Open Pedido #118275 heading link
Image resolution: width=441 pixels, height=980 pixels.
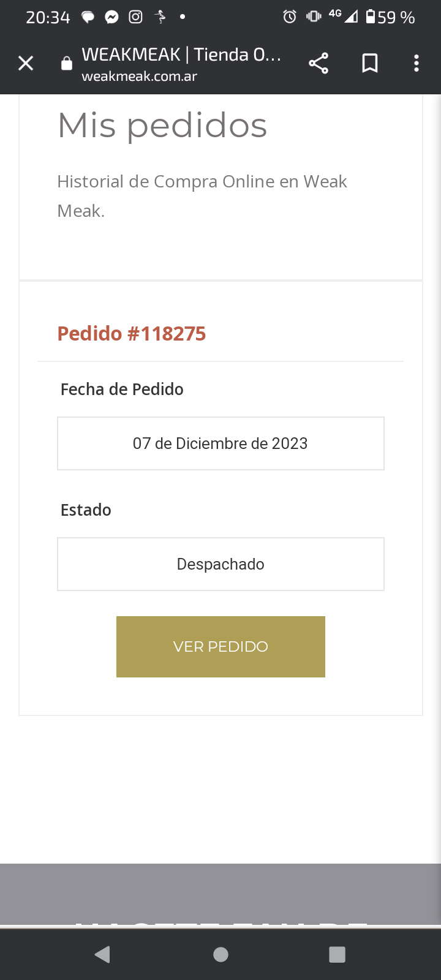click(x=132, y=334)
